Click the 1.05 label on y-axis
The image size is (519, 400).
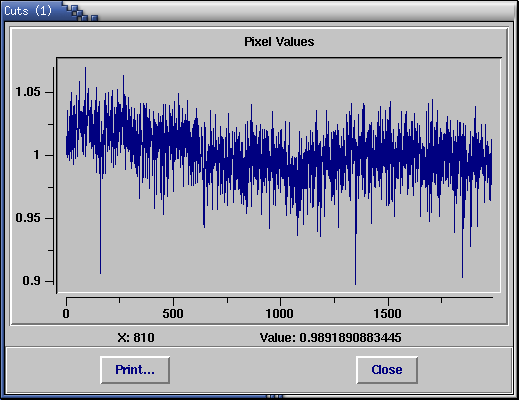click(x=28, y=92)
